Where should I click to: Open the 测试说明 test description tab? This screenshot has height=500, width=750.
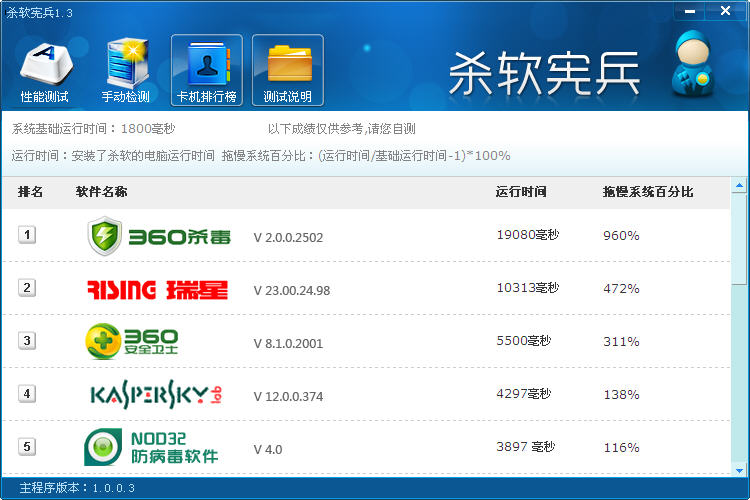click(288, 70)
